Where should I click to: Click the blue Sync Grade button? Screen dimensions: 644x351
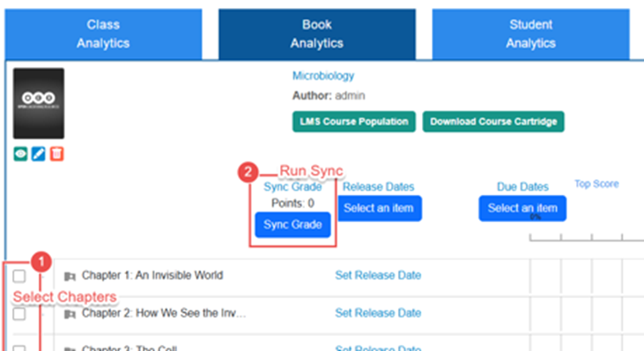tap(292, 225)
